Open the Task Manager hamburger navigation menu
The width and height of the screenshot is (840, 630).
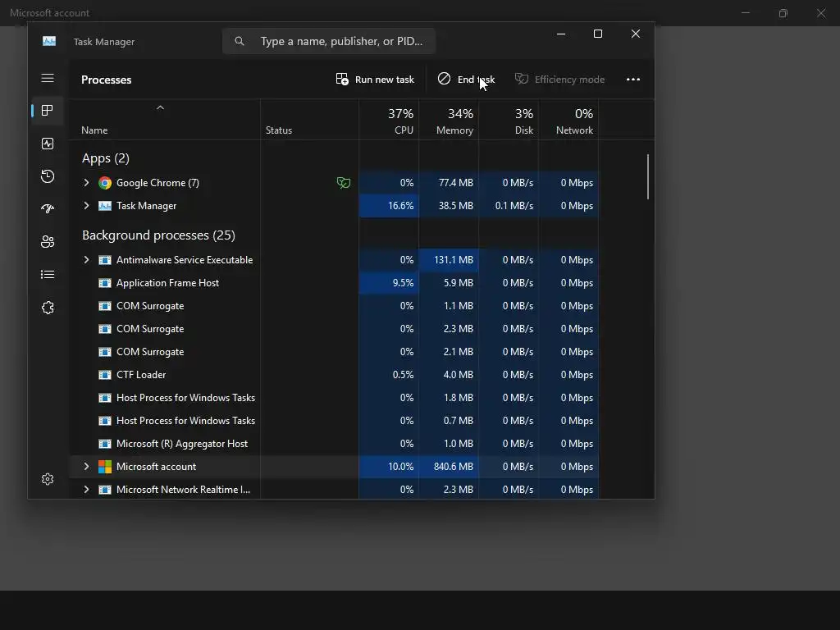(48, 78)
